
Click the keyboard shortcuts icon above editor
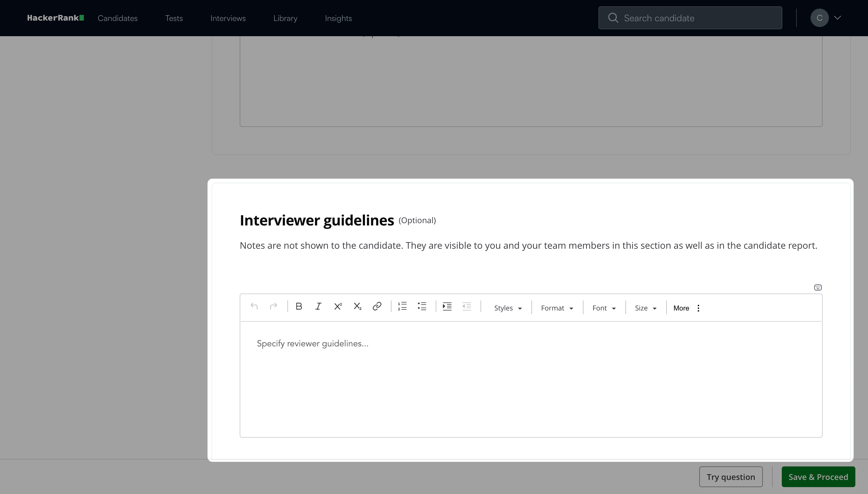pos(818,287)
